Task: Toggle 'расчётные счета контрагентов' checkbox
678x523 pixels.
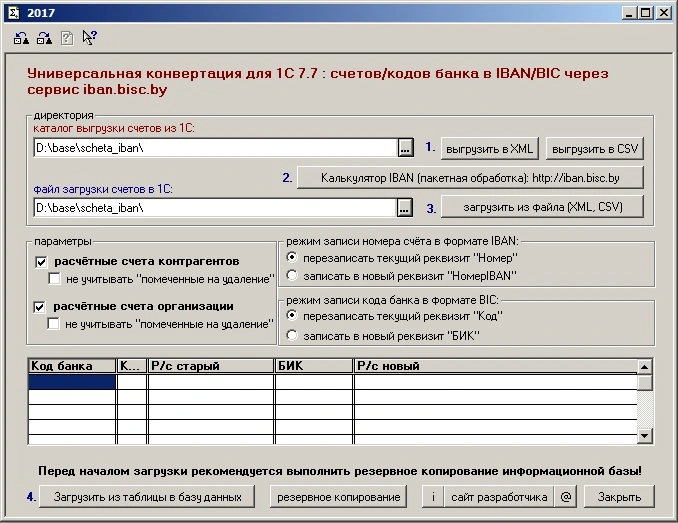Action: click(x=42, y=262)
